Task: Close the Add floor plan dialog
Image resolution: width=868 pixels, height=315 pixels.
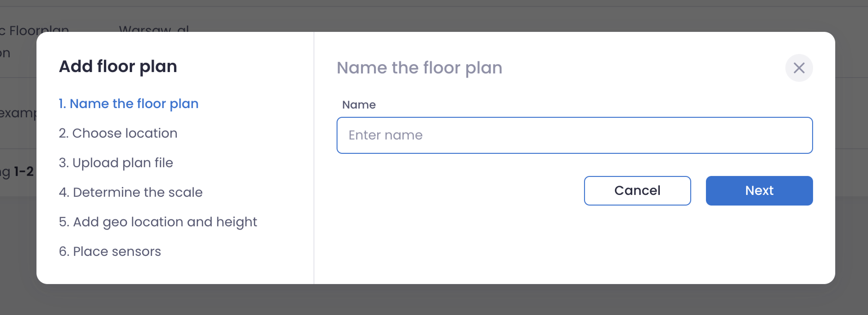Action: pos(799,68)
